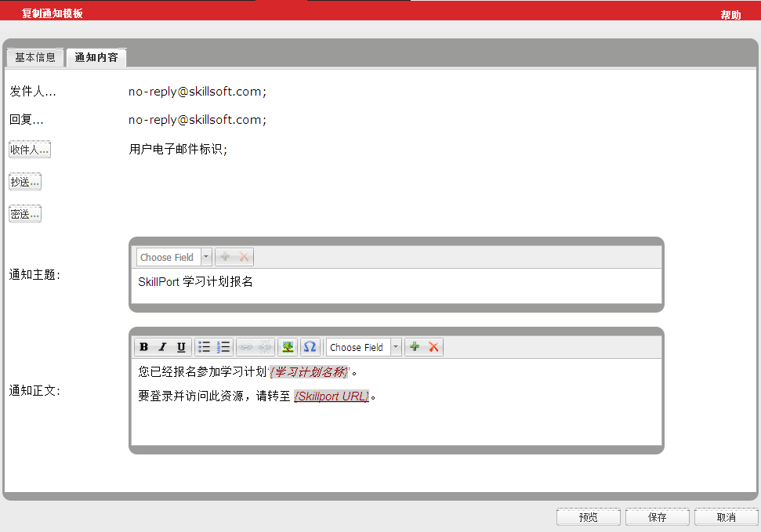761x532 pixels.
Task: Click the 抄送... button
Action: pyautogui.click(x=25, y=182)
